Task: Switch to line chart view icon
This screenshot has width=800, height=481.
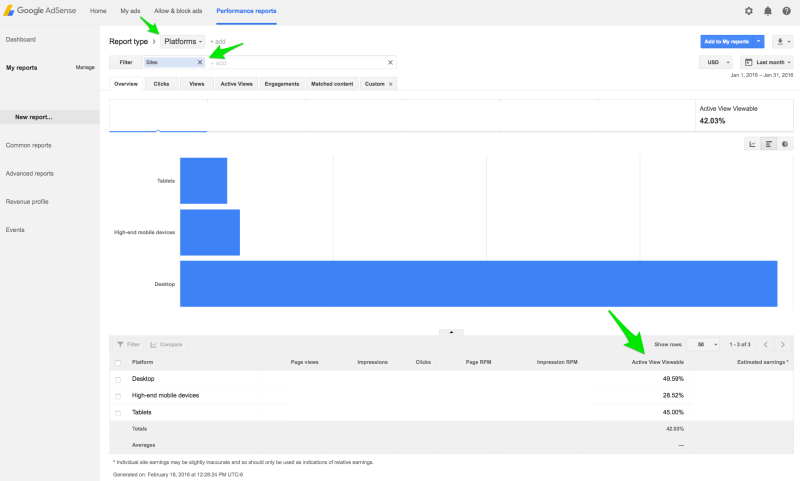Action: (x=752, y=144)
